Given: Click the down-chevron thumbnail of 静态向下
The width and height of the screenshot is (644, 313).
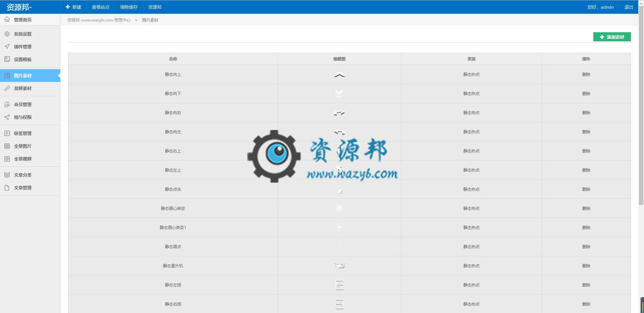Looking at the screenshot, I should (339, 93).
